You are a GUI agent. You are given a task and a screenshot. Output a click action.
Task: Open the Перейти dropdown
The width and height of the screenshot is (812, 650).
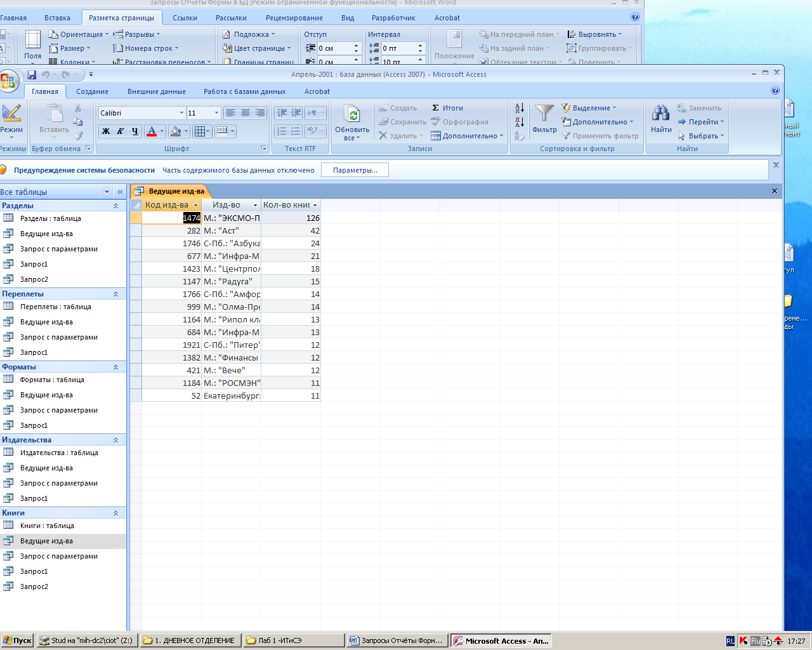[700, 122]
